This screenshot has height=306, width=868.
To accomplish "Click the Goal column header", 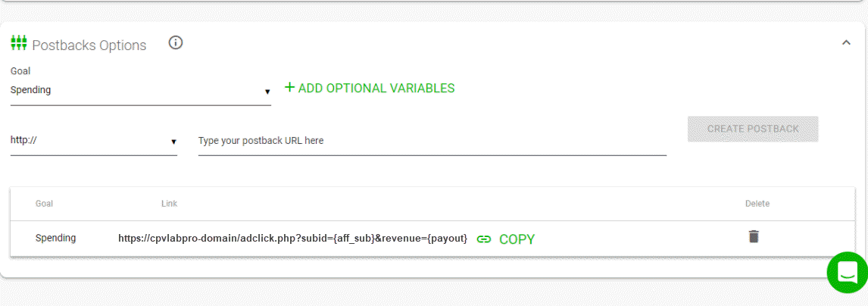I will pos(44,204).
